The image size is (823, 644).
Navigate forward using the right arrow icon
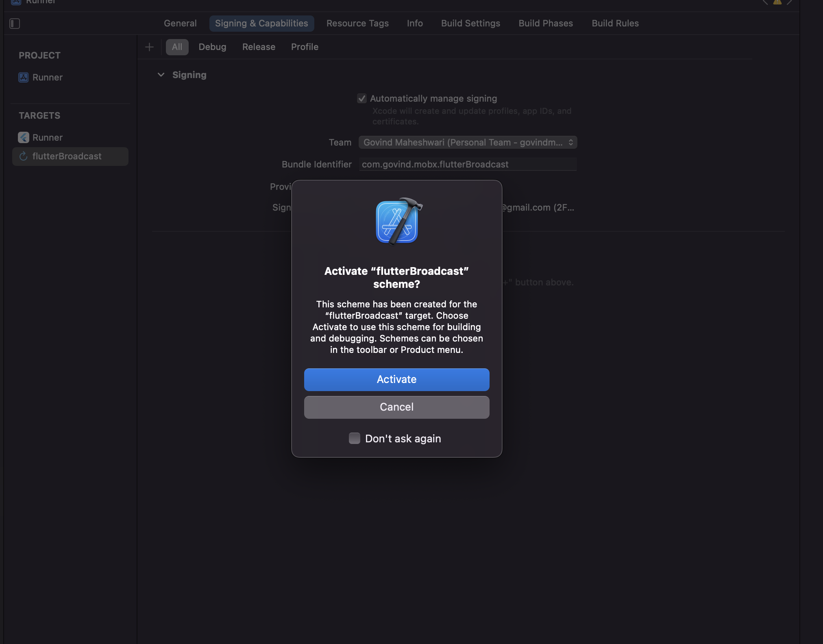(x=789, y=2)
